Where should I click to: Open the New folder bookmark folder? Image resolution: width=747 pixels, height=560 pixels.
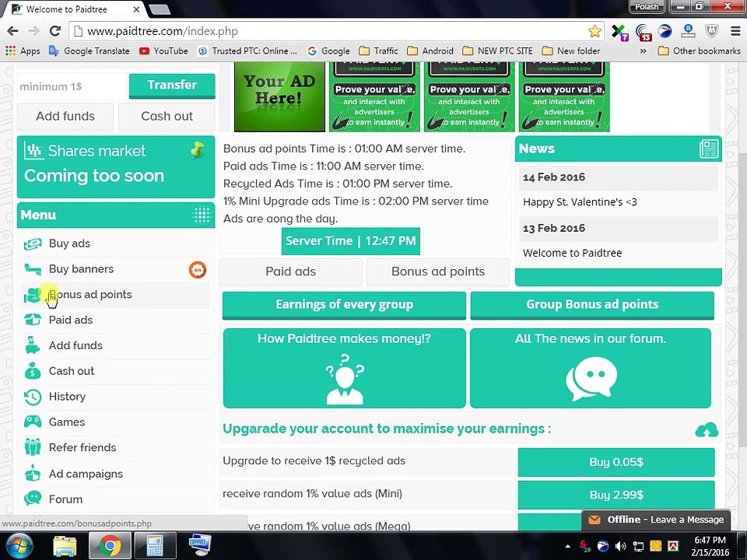(x=571, y=51)
